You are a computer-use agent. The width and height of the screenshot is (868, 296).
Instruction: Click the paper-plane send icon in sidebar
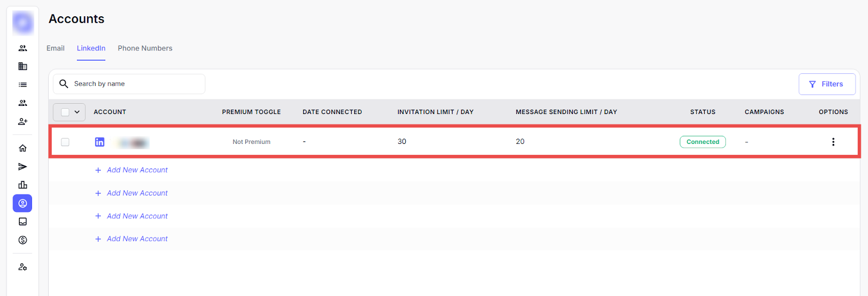(x=23, y=167)
